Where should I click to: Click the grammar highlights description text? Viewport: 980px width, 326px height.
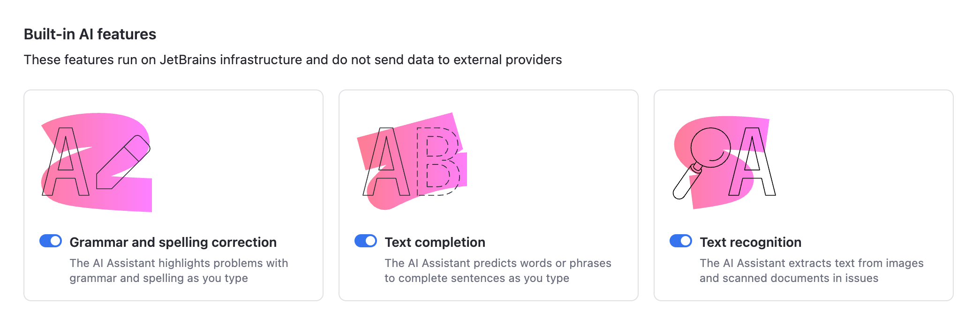(x=179, y=270)
